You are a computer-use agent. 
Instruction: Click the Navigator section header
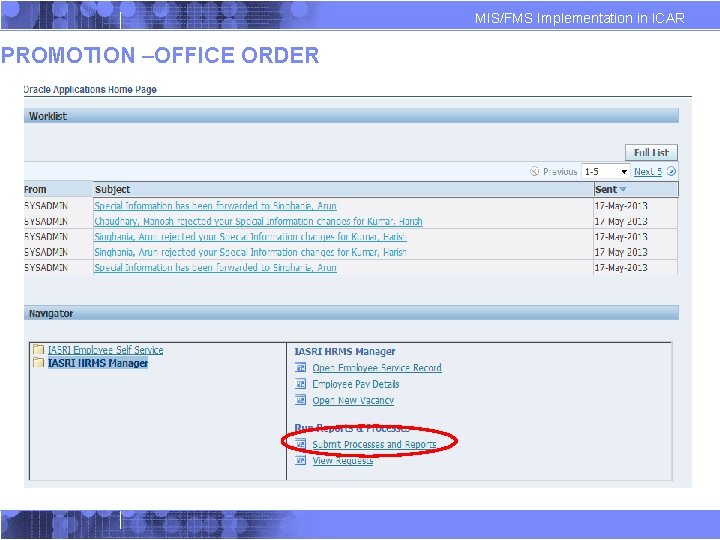(351, 313)
